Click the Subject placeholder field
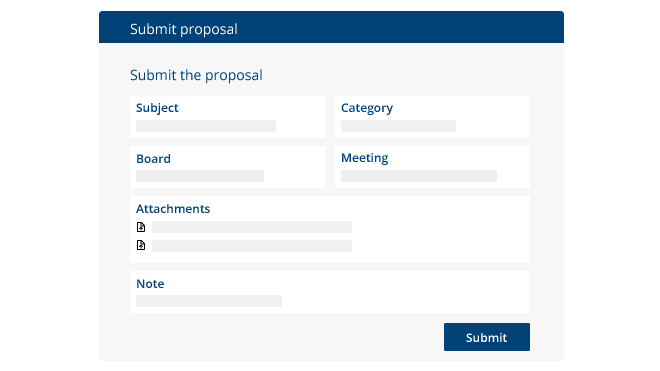660x371 pixels. point(206,126)
